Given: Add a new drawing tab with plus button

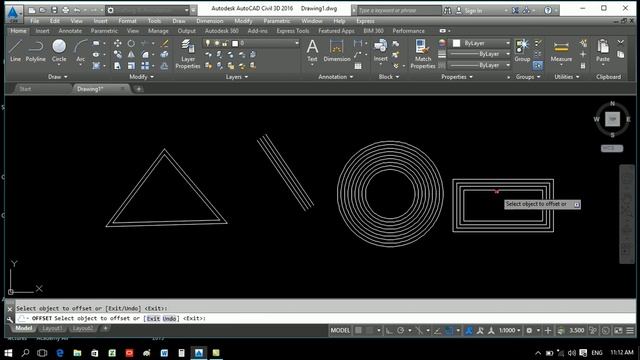Looking at the screenshot, I should pyautogui.click(x=138, y=89).
